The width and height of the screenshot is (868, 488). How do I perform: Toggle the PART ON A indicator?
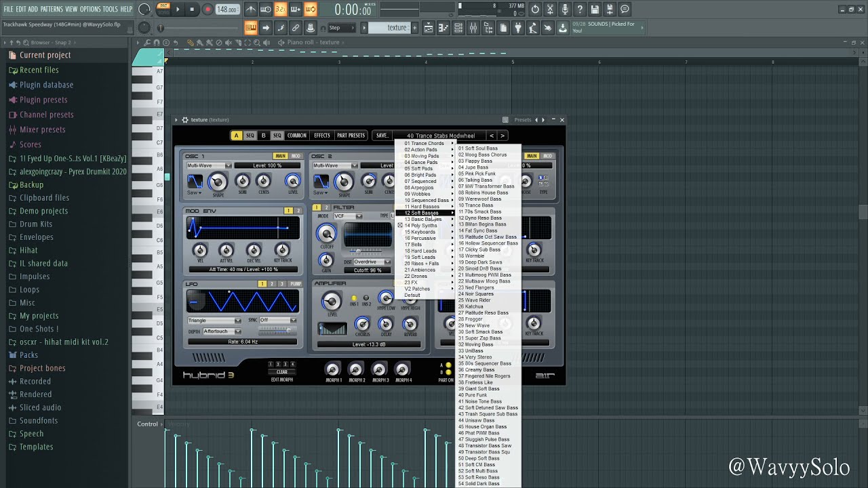[448, 365]
